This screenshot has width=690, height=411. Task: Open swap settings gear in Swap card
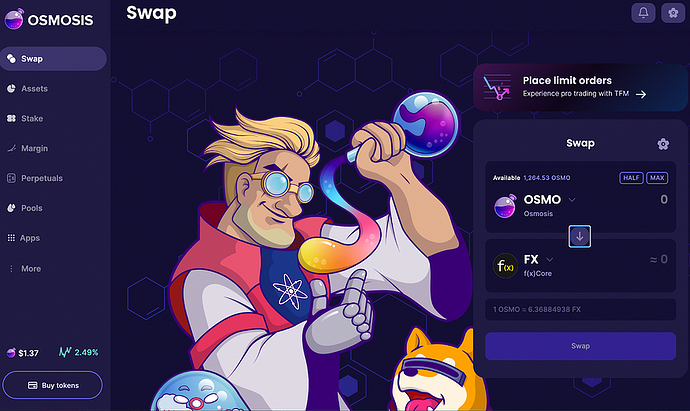[x=663, y=144]
